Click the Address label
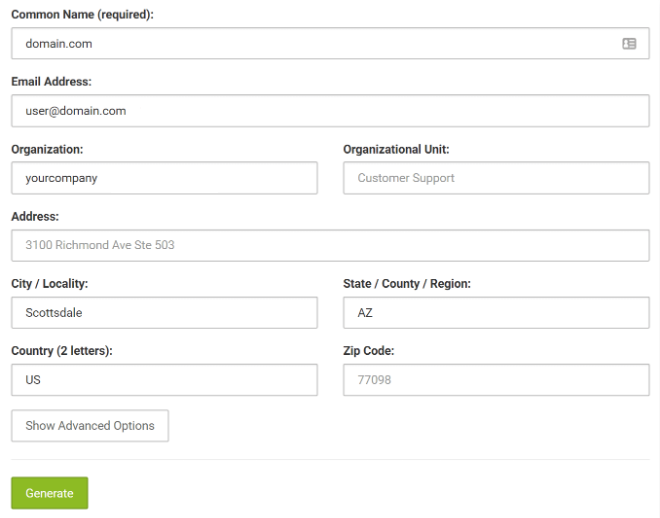660x518 pixels. 35,216
